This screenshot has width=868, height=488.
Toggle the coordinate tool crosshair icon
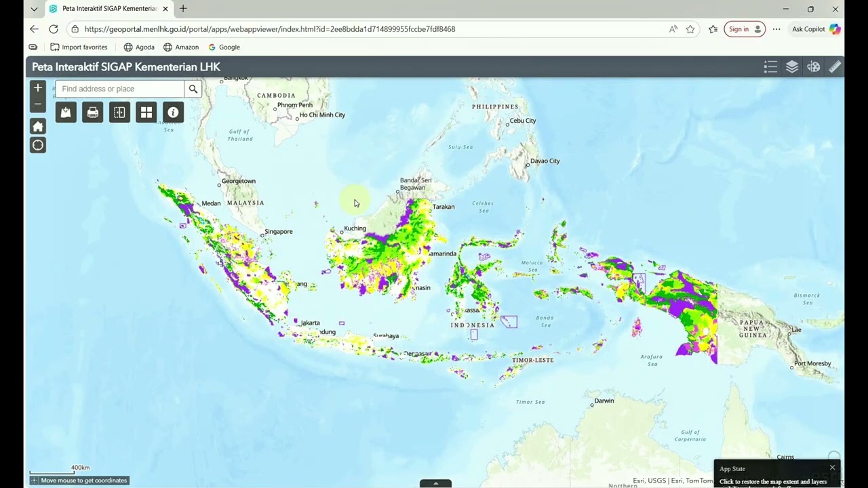(x=34, y=481)
